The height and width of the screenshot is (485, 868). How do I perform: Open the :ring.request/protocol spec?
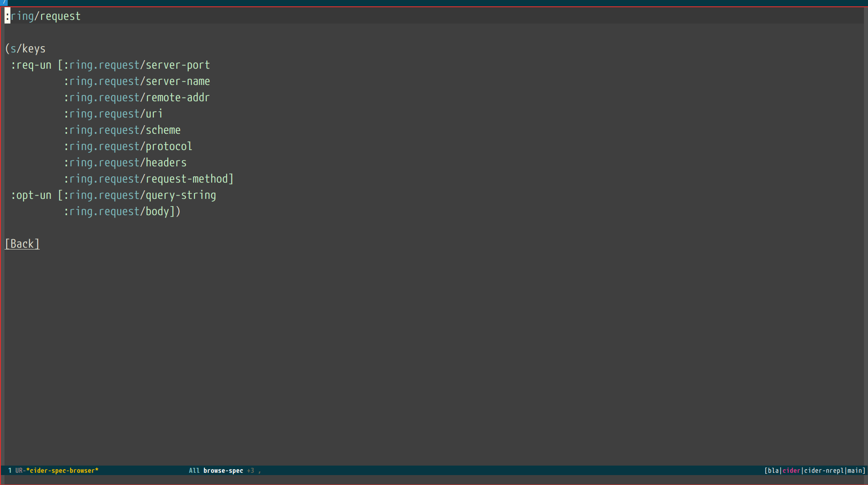click(128, 146)
